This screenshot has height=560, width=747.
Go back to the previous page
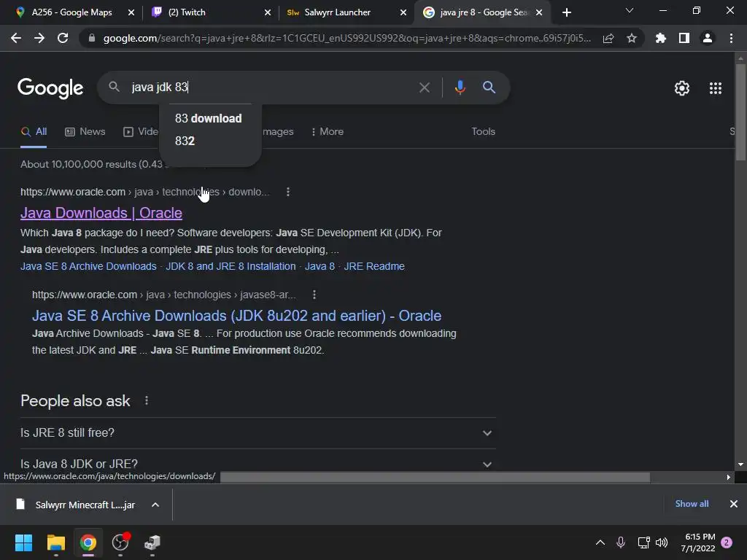(x=16, y=38)
